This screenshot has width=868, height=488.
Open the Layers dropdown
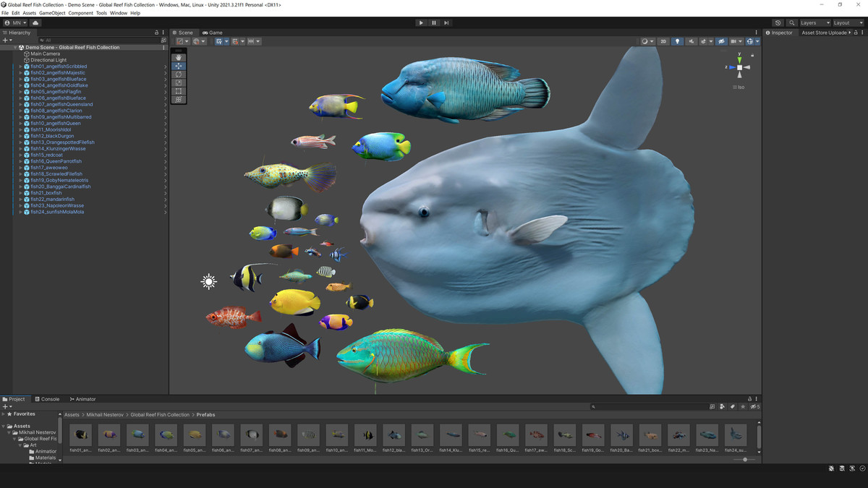pyautogui.click(x=813, y=22)
